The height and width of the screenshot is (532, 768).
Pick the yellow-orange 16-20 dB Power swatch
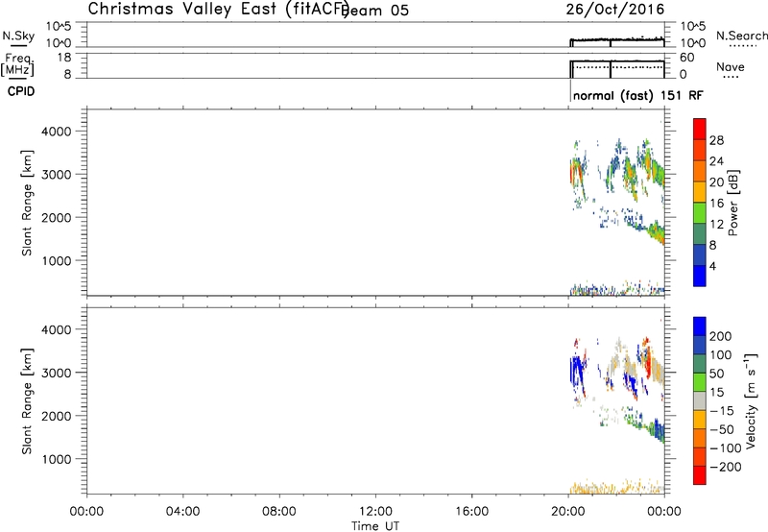coord(700,192)
